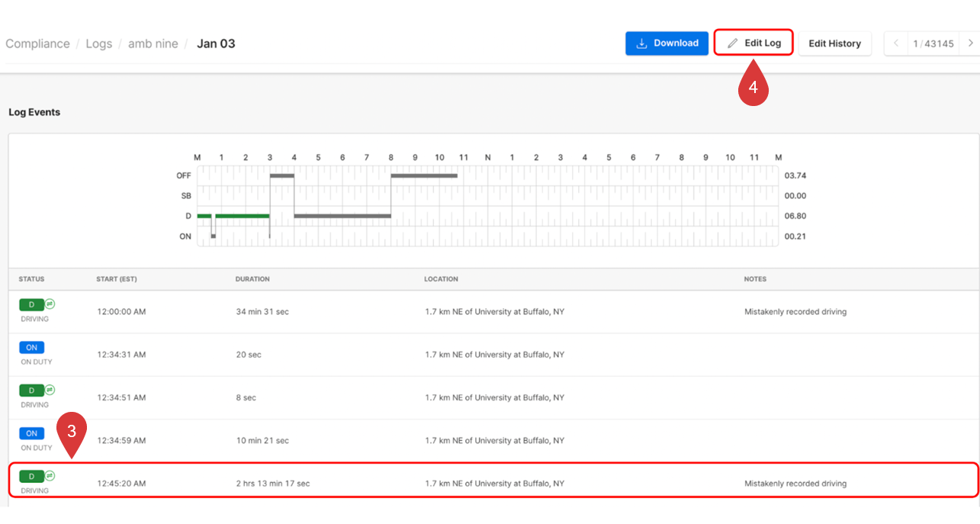980x524 pixels.
Task: Select the 12:45:20 AM start time
Action: point(121,484)
